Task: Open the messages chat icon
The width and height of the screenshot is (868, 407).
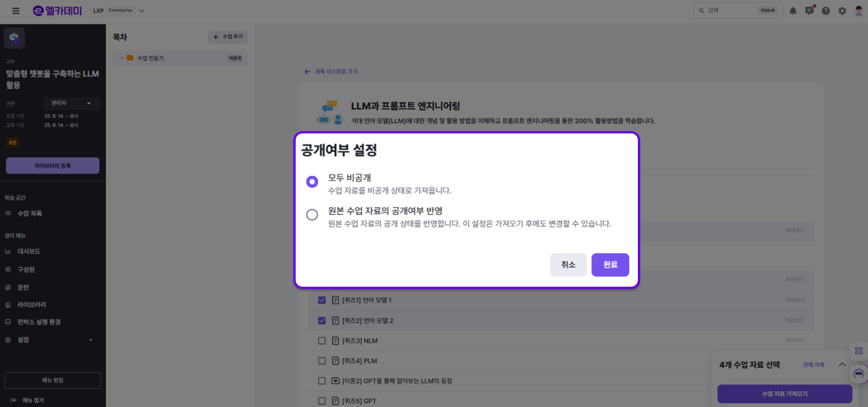Action: (809, 11)
